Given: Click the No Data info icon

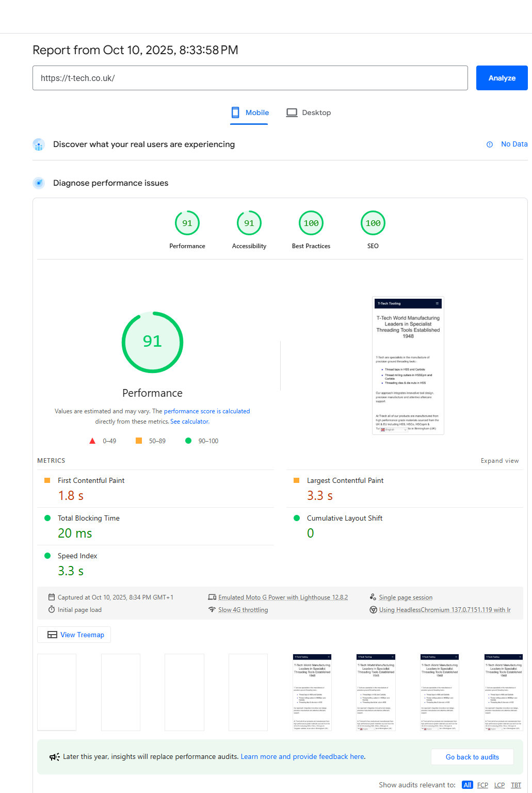Looking at the screenshot, I should (490, 144).
